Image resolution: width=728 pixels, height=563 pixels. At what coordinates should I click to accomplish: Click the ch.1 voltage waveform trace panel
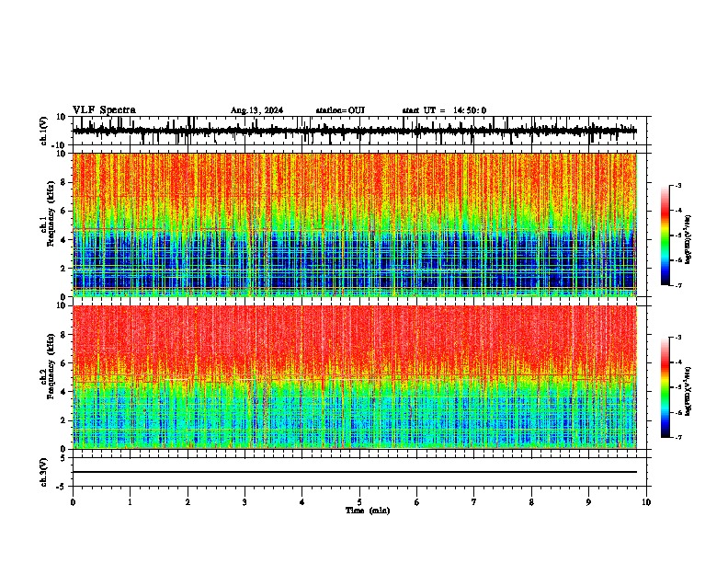coord(358,131)
